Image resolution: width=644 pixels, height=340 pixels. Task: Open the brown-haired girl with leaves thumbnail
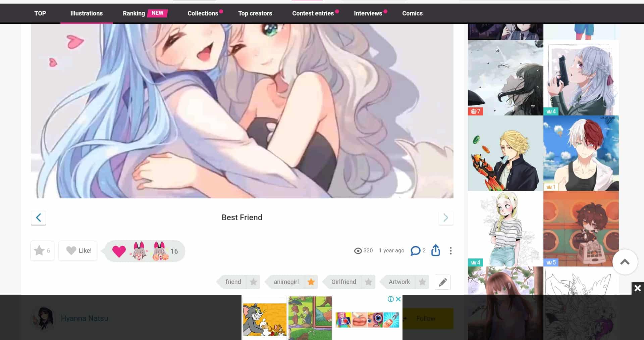pyautogui.click(x=505, y=303)
